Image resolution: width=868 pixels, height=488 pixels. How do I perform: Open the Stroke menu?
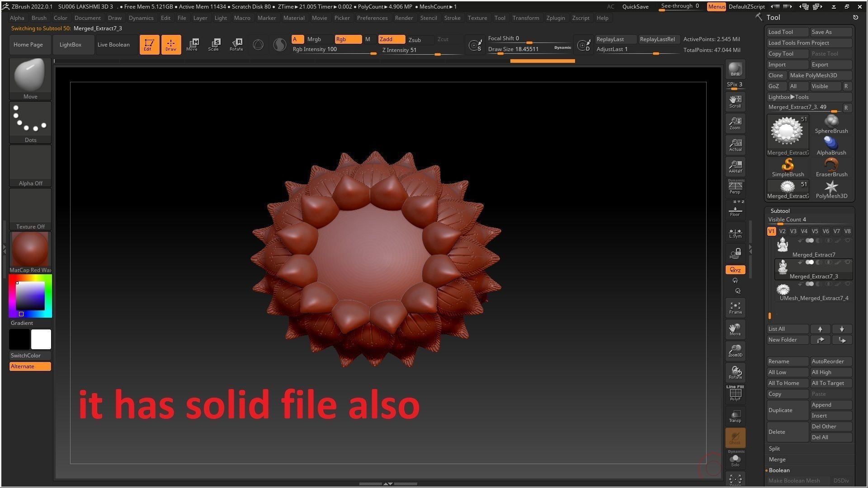click(x=452, y=18)
